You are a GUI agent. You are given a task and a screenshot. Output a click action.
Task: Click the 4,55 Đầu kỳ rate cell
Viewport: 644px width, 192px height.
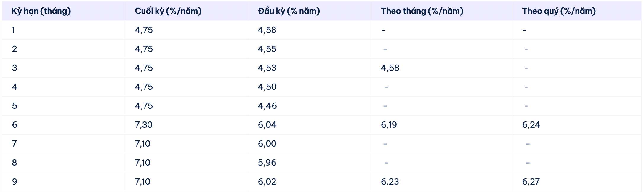tap(267, 49)
